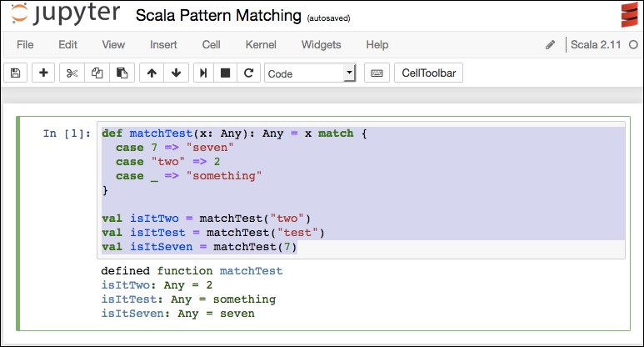Viewport: 644px width, 347px height.
Task: Open the command palette keyboard icon
Action: 377,73
